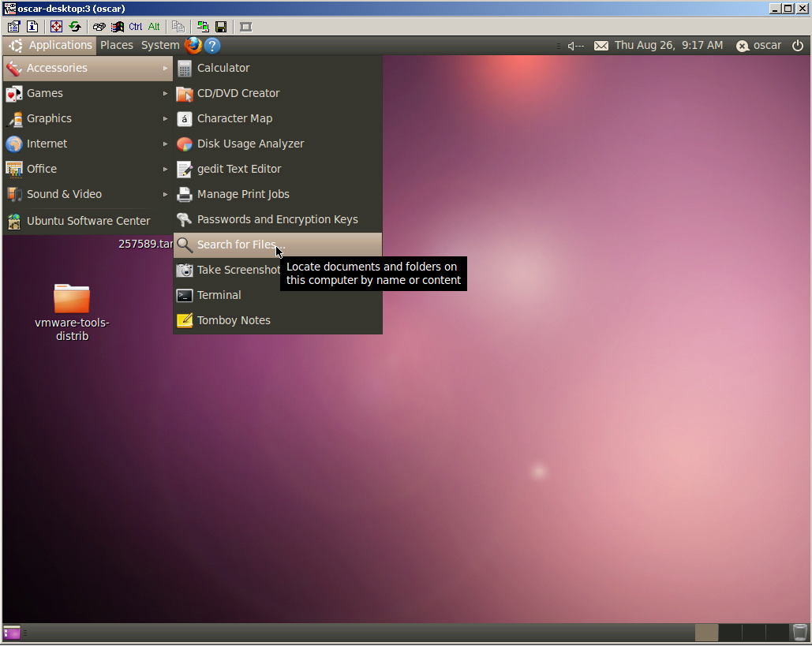The height and width of the screenshot is (646, 812).
Task: Open Tomboy Notes
Action: [x=278, y=320]
